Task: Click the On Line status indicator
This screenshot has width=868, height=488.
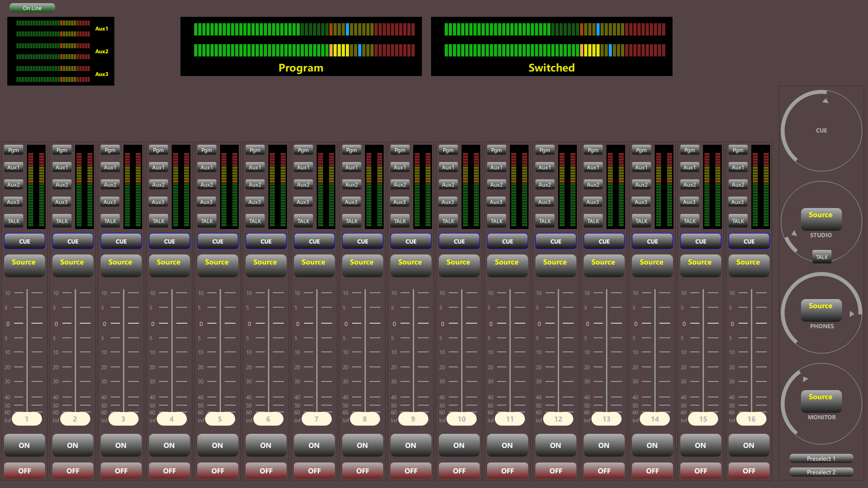Action: pos(32,8)
